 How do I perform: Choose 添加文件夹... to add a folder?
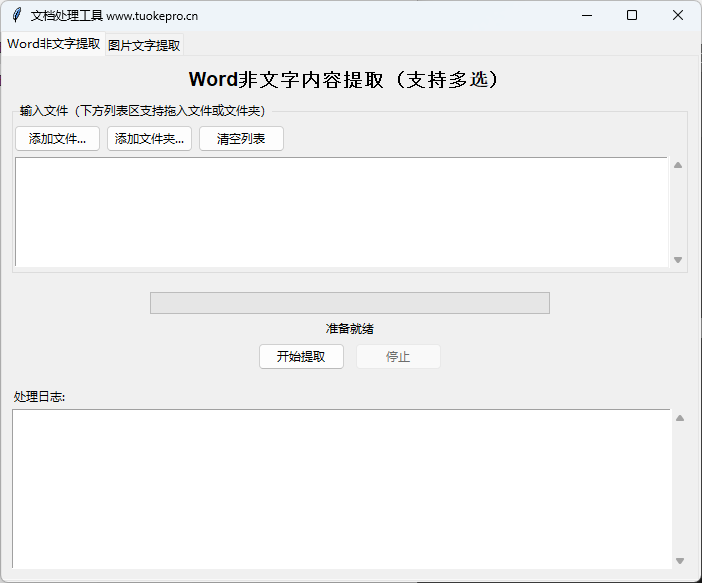point(149,139)
